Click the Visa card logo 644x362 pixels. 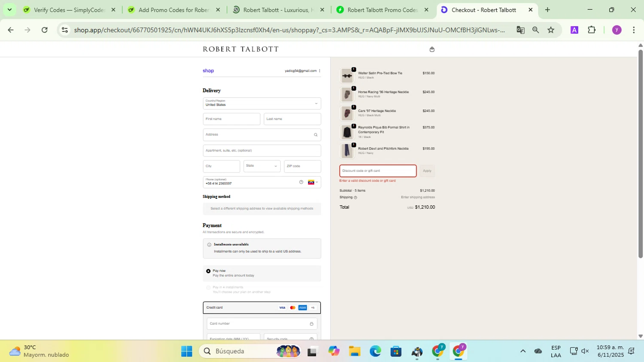click(282, 307)
